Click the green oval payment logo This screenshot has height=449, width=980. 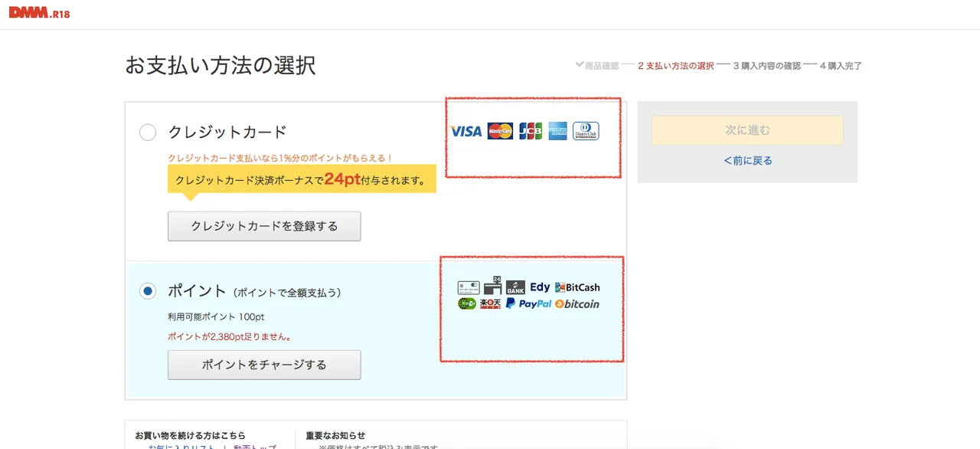click(467, 304)
